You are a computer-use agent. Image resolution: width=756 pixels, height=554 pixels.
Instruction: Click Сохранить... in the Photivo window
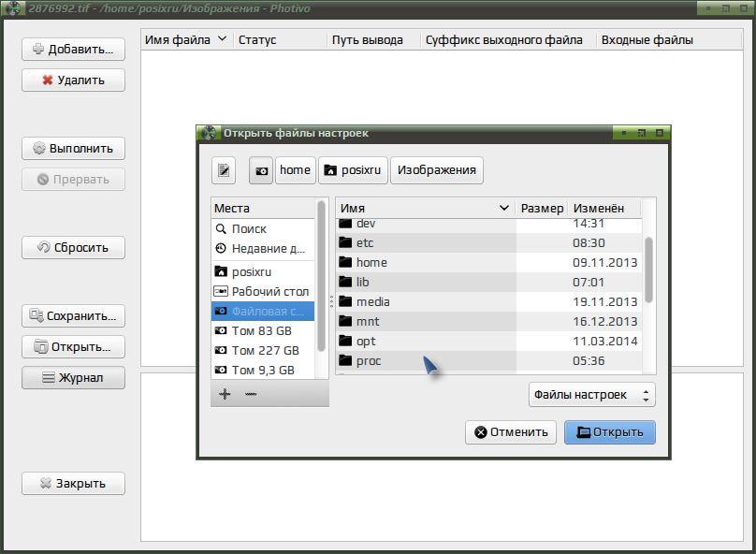73,316
